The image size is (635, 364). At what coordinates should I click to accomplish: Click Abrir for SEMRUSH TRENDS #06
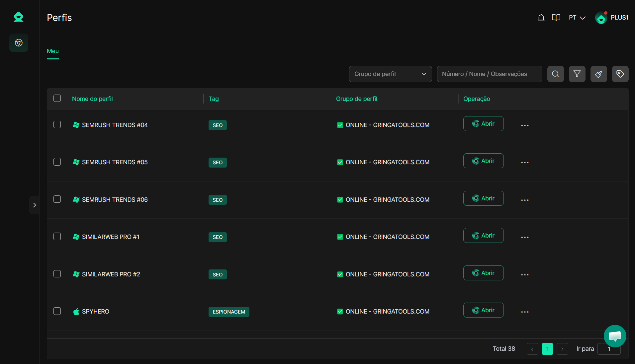(484, 198)
